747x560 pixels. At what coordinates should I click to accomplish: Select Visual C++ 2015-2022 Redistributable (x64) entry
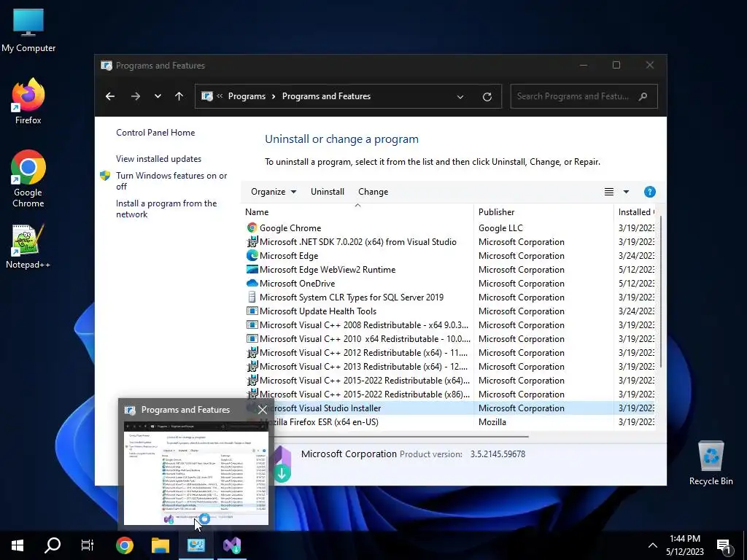365,381
